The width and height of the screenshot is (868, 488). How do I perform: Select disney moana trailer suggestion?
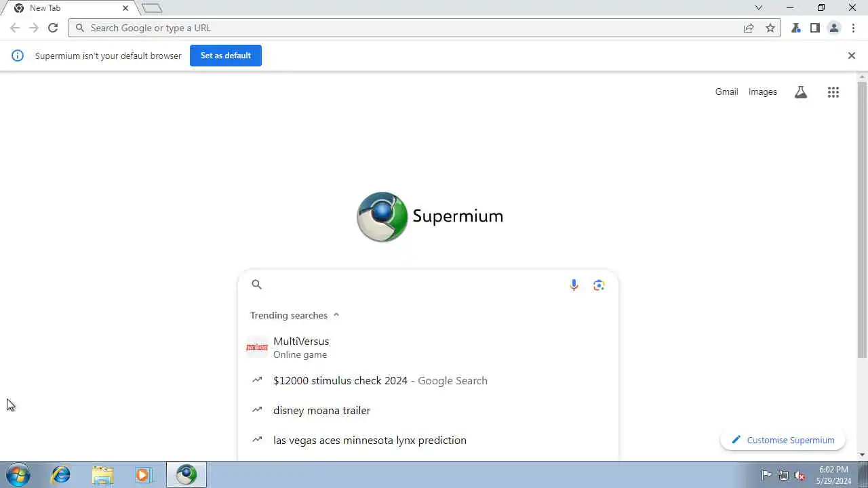pyautogui.click(x=428, y=411)
